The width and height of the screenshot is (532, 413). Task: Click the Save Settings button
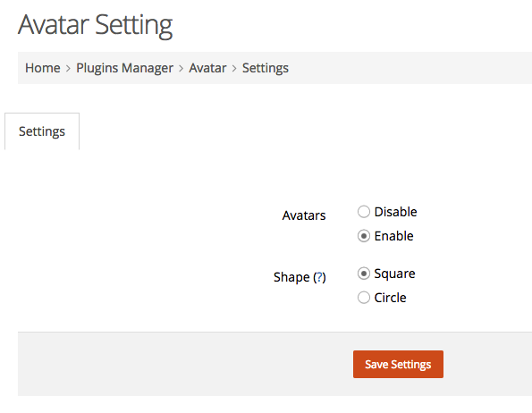(x=398, y=364)
